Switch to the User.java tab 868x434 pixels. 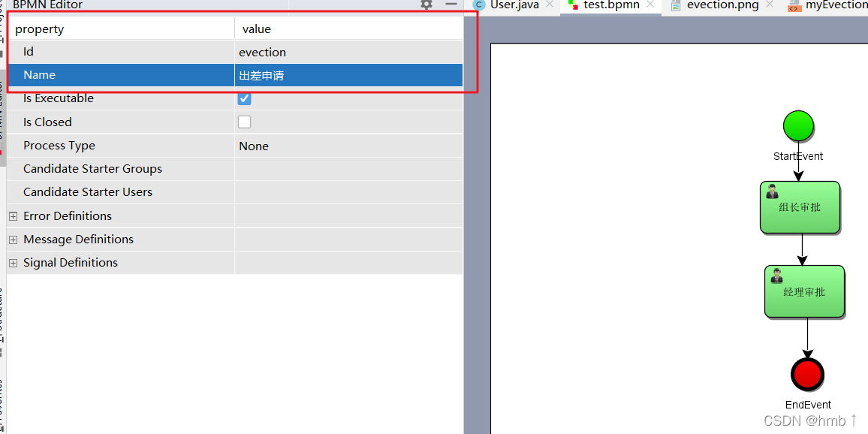click(514, 5)
